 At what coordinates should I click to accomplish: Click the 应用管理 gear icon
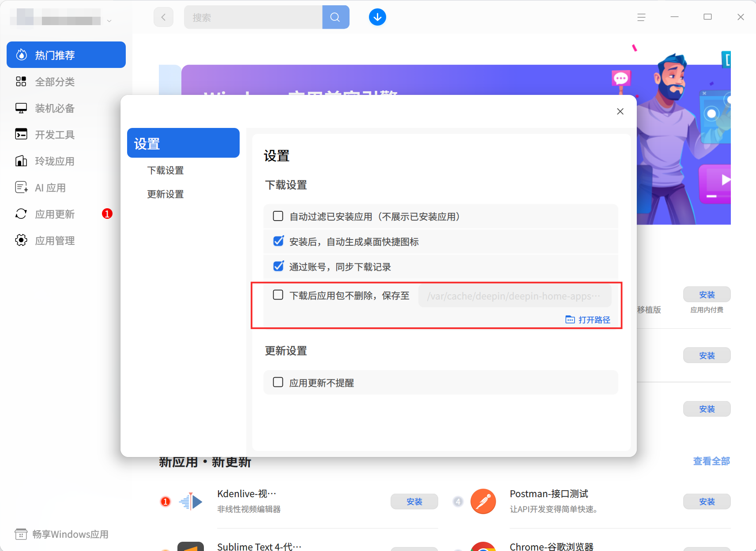coord(21,240)
